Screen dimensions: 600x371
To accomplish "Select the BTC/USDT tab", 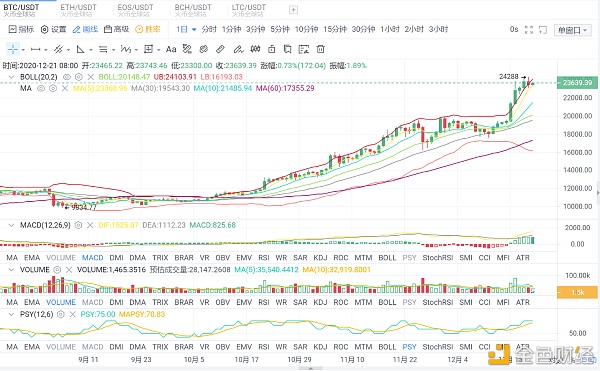I will (x=21, y=10).
